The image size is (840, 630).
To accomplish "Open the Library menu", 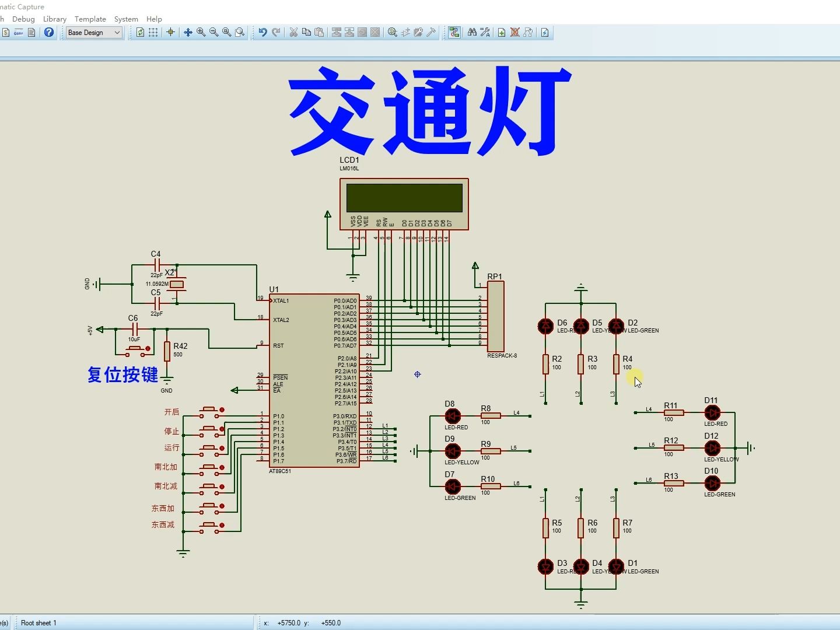I will (55, 19).
